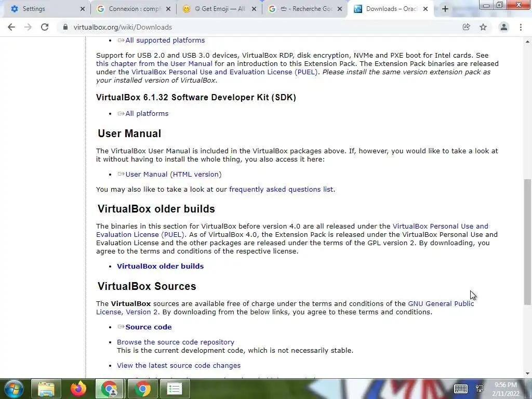Share this page icon
Screen dimensions: 532x399
(x=467, y=27)
